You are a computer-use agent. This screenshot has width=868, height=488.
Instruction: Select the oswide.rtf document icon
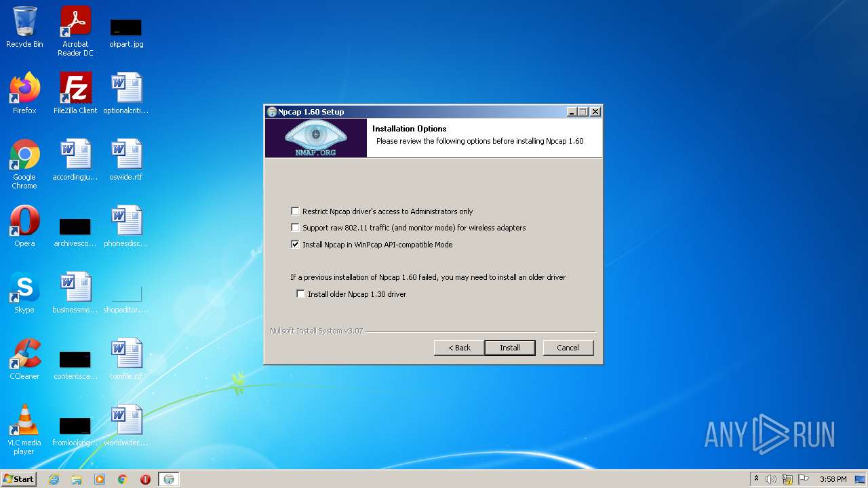coord(126,160)
